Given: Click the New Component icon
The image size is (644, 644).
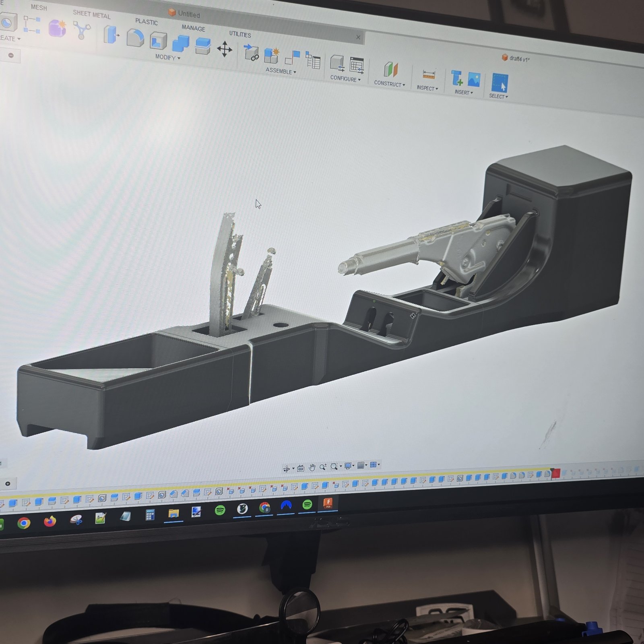Looking at the screenshot, I should pyautogui.click(x=272, y=56).
